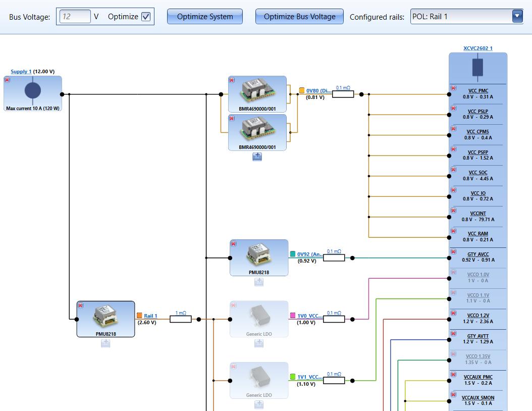Select the 0.1 mΩ resistor on 0V80 rail

[x=343, y=94]
